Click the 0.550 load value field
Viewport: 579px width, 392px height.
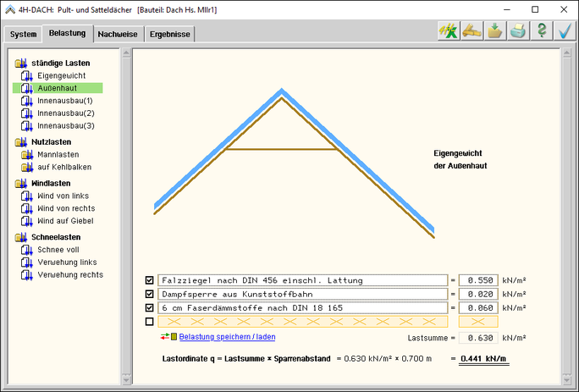click(477, 280)
